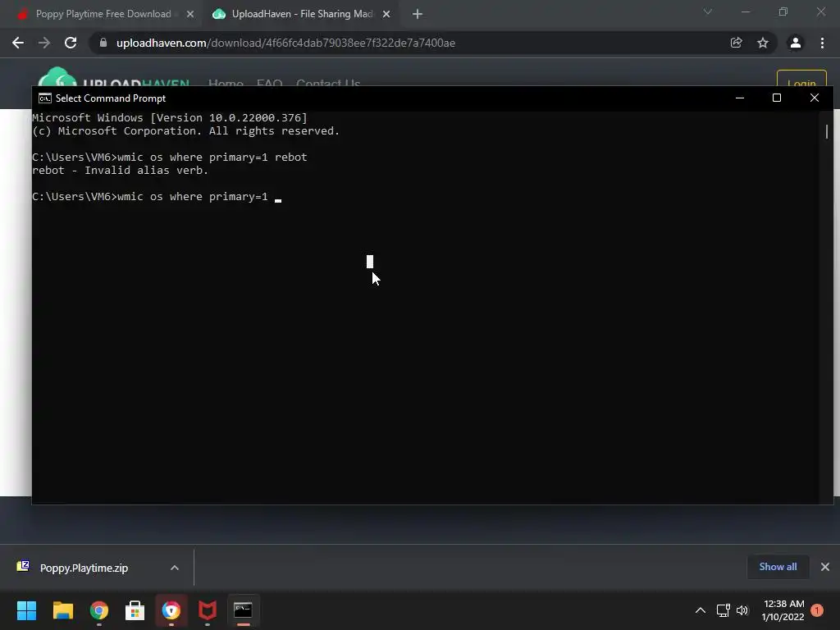Click the address bar padlock icon
This screenshot has width=840, height=630.
[x=103, y=43]
